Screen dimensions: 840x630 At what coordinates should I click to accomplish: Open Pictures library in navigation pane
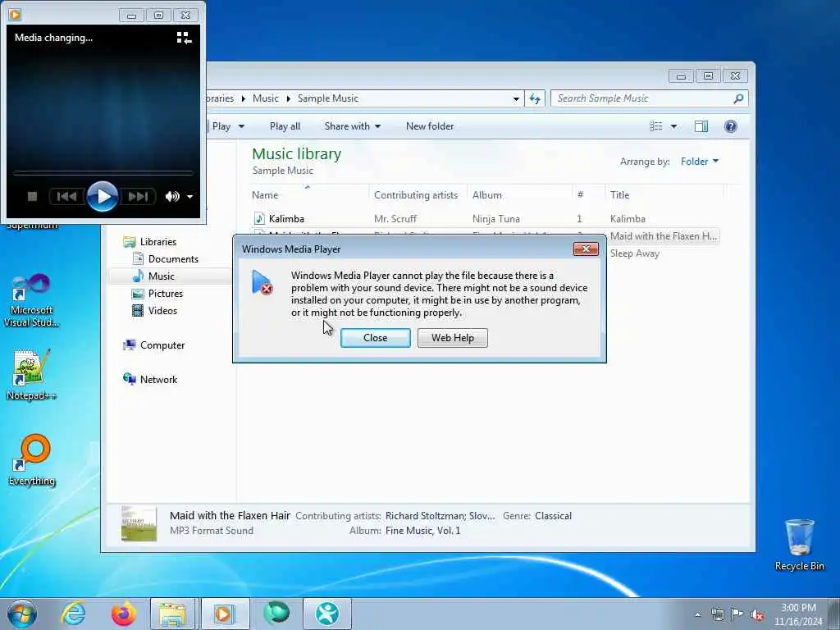tap(166, 294)
